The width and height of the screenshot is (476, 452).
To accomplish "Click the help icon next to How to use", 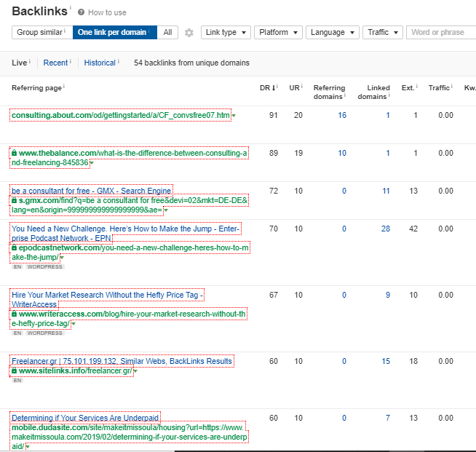I will click(x=81, y=13).
